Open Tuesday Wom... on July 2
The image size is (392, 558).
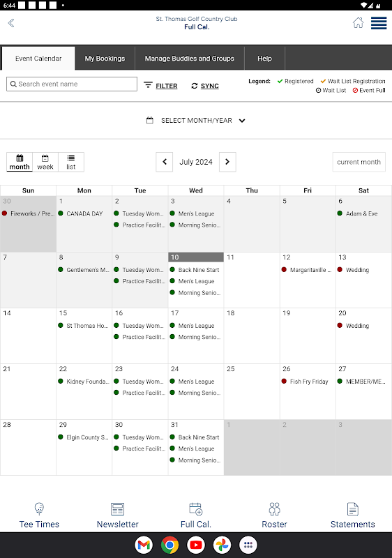tap(140, 213)
